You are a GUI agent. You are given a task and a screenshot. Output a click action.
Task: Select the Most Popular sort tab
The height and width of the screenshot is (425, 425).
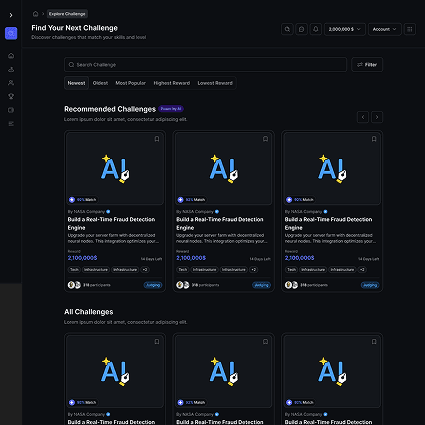click(x=130, y=83)
